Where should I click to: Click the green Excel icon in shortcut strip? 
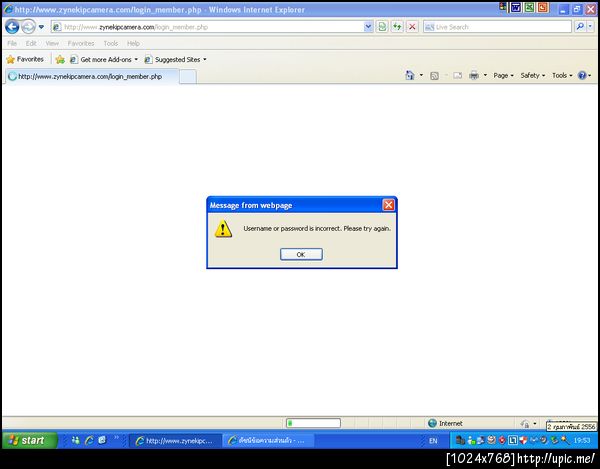[x=529, y=8]
